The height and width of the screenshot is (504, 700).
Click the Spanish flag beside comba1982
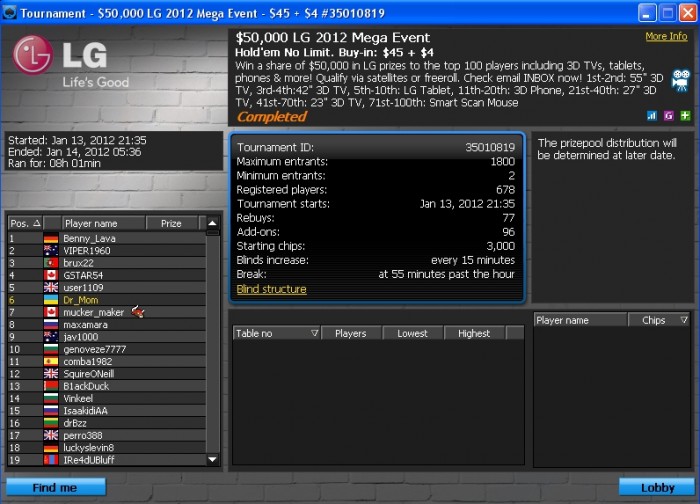(x=51, y=362)
